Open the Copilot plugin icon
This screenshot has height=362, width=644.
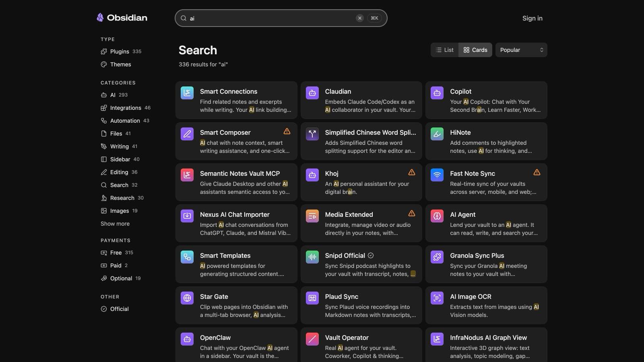tap(437, 93)
